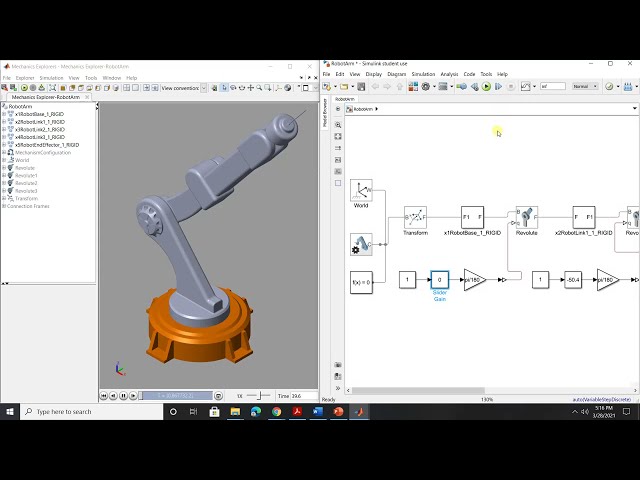The image size is (640, 480).
Task: Click Zoom icon in Simulink canvas palette
Action: point(338,125)
